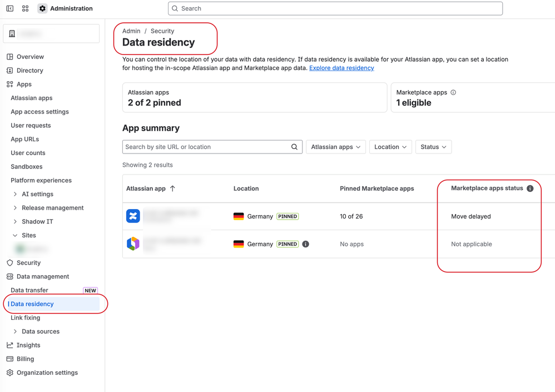Screen dimensions: 555x392
Task: Focus the Search by site URL or location field
Action: pos(212,147)
